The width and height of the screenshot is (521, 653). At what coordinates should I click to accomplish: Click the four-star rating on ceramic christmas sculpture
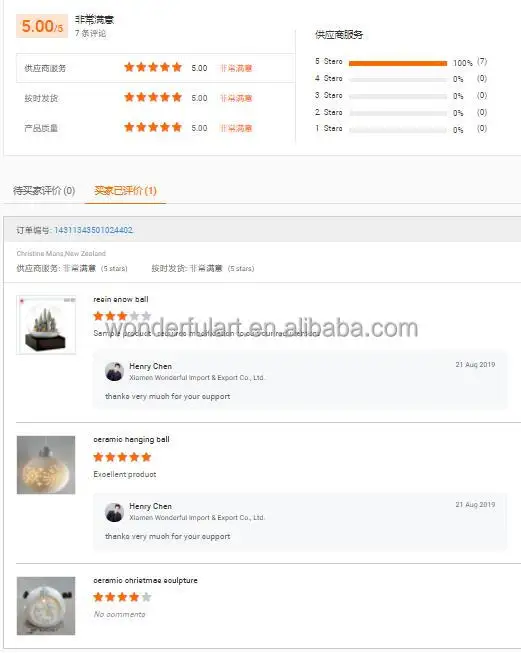(x=122, y=597)
